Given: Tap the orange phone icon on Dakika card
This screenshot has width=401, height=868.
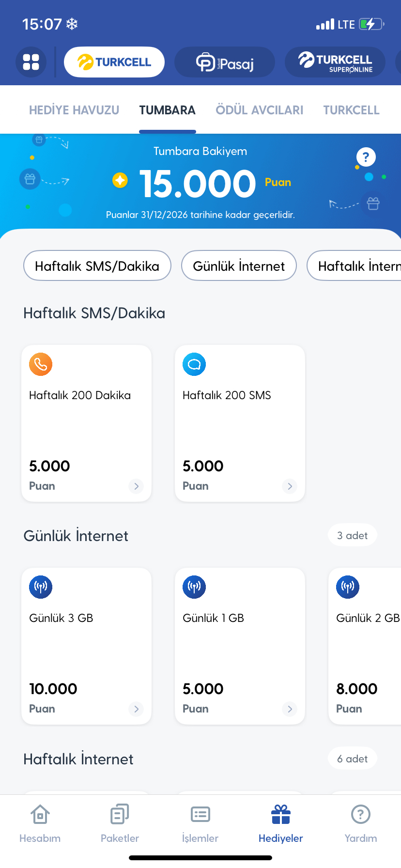Looking at the screenshot, I should (41, 364).
